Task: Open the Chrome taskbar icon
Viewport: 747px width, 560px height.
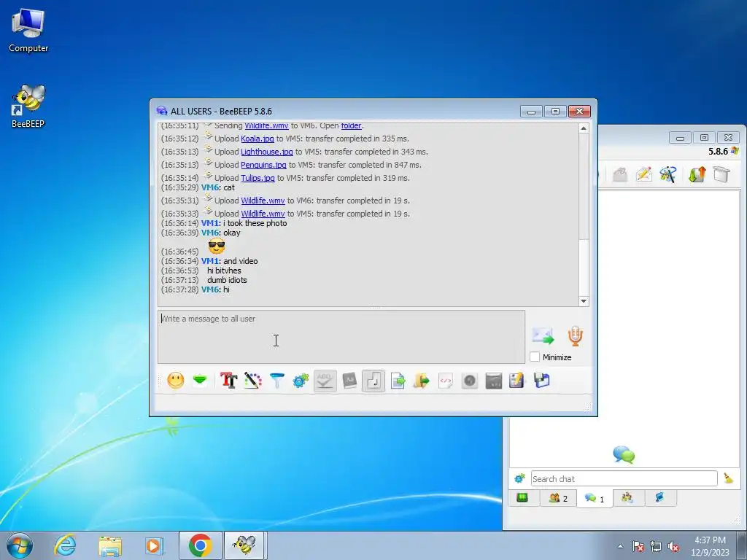Action: [200, 545]
